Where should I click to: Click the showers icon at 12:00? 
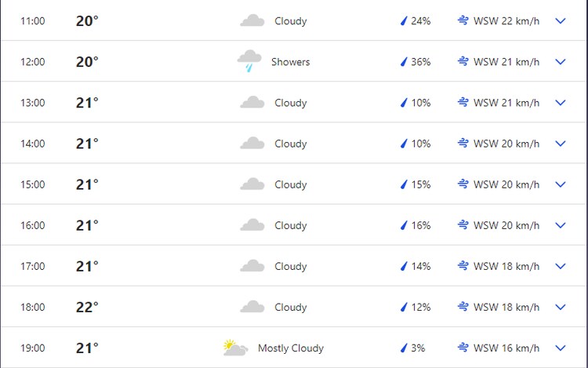249,61
